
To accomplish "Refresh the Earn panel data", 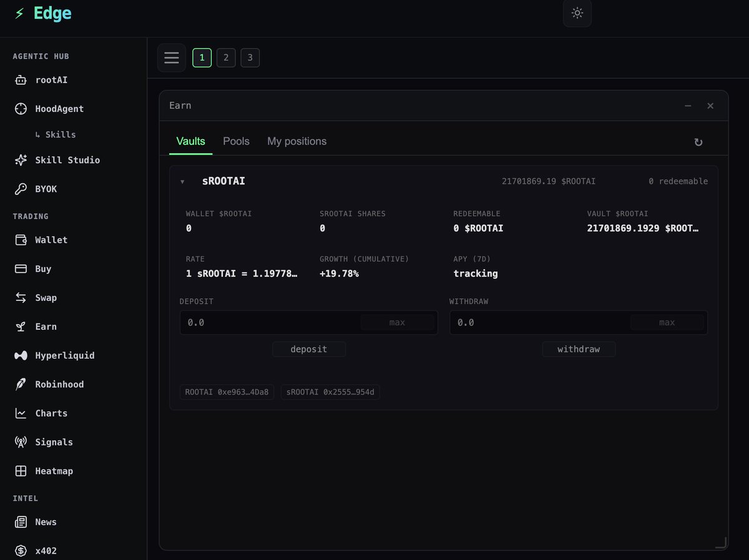I will pos(698,142).
